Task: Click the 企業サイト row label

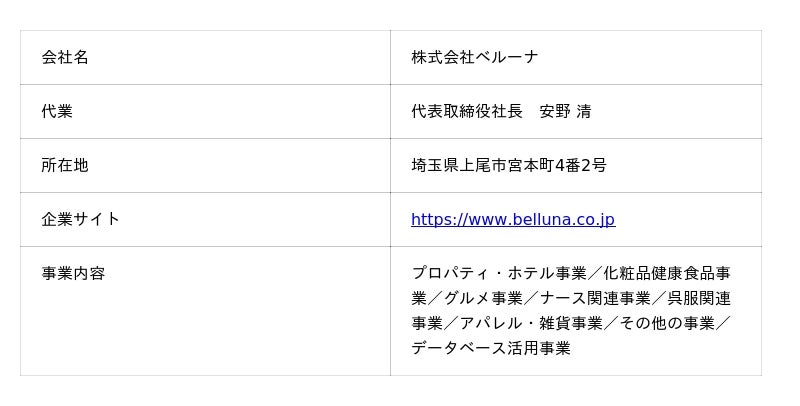Action: click(81, 220)
